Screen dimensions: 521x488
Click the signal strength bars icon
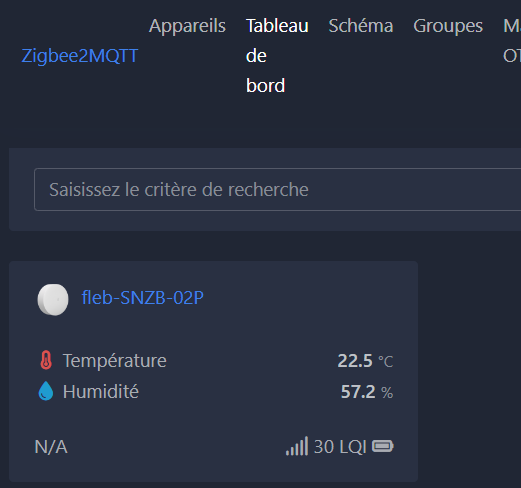pyautogui.click(x=297, y=446)
